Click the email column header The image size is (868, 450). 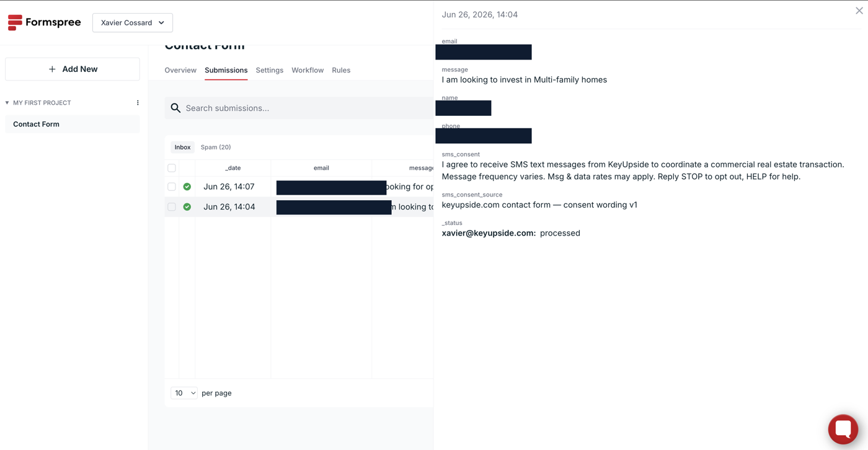[321, 168]
